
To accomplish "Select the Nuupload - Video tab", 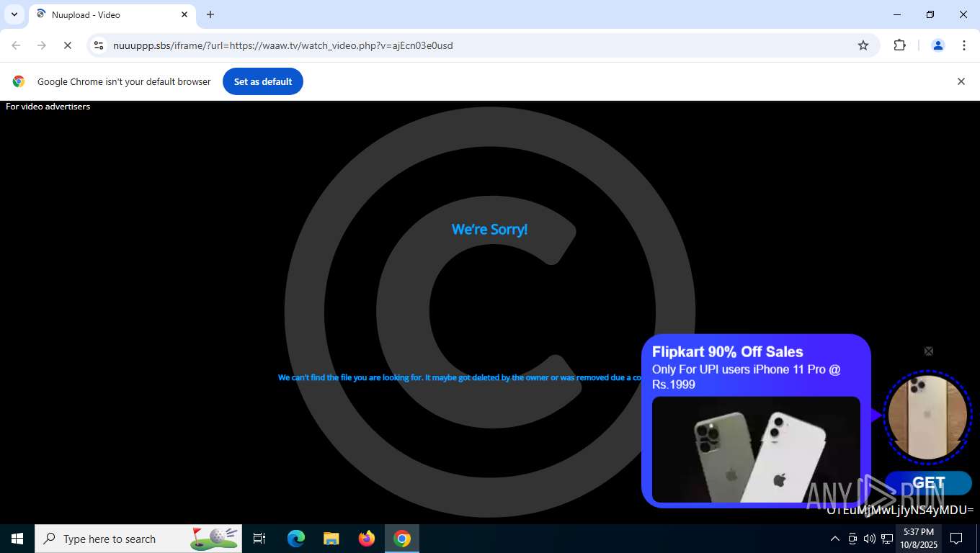I will 112,14.
